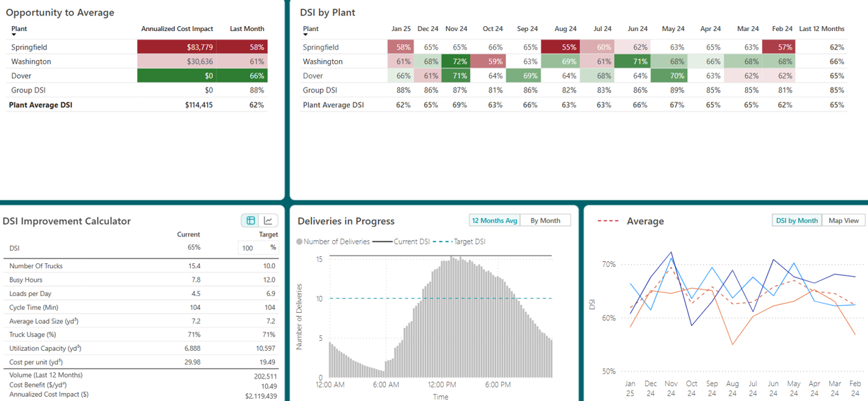This screenshot has height=401, width=868.
Task: Click the Target DSI legend entry
Action: (x=459, y=241)
